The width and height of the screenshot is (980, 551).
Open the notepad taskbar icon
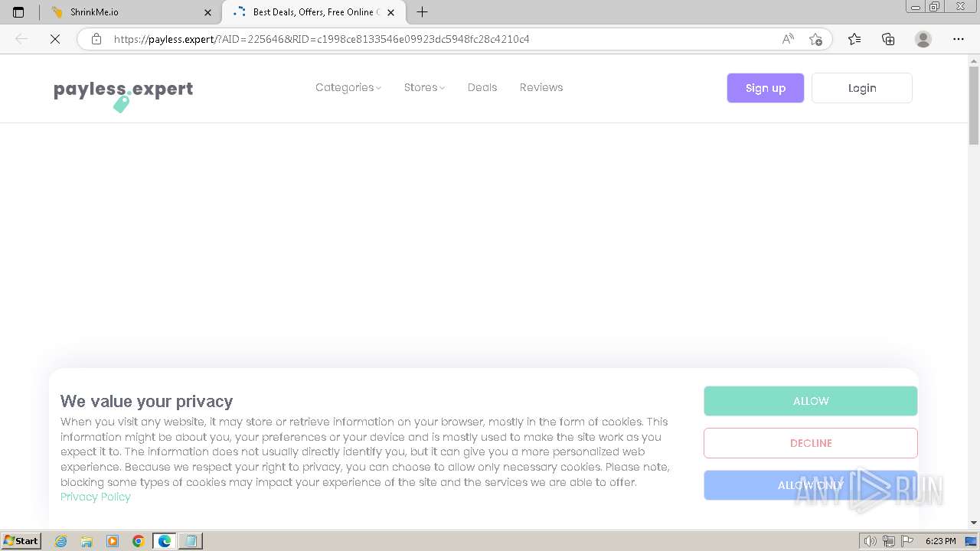(x=191, y=541)
